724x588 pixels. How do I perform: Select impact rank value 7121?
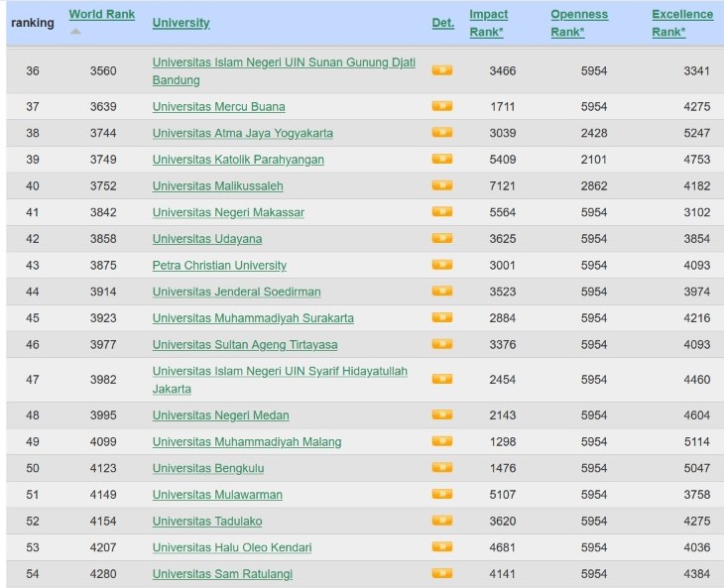coord(503,186)
